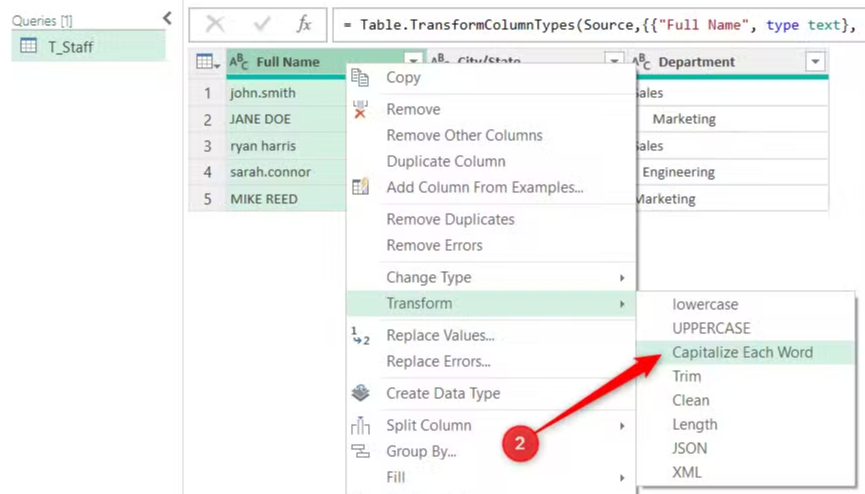Click the Department ABC type icon
Image resolution: width=865 pixels, height=494 pixels.
[x=641, y=61]
